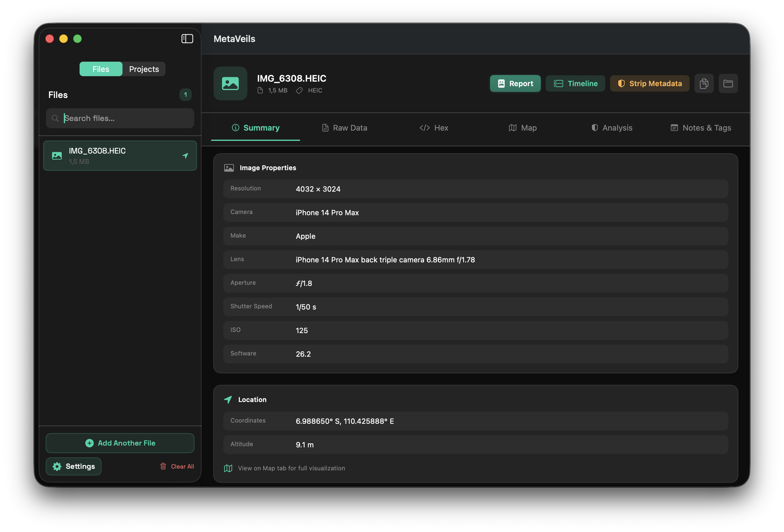
Task: Toggle the sidebar visibility icon
Action: click(187, 39)
